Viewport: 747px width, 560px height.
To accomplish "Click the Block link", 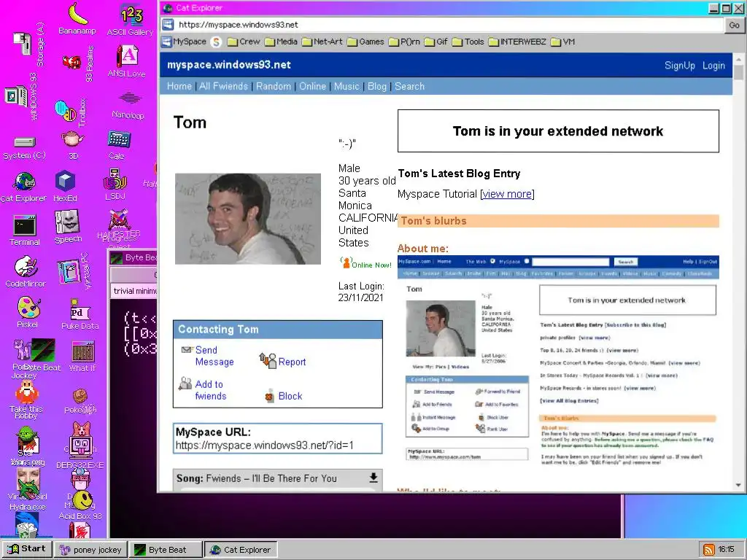I will (290, 396).
